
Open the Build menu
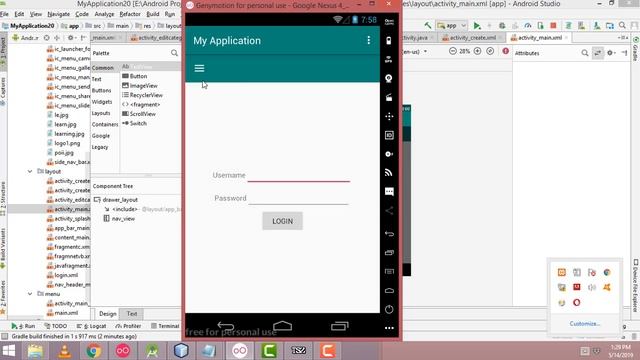coord(153,14)
